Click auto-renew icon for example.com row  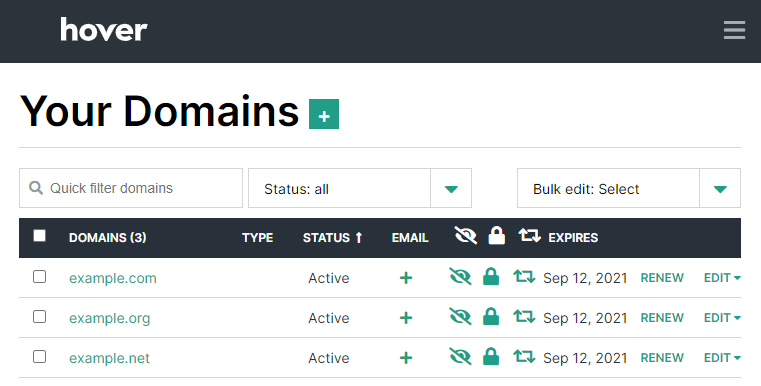[524, 277]
